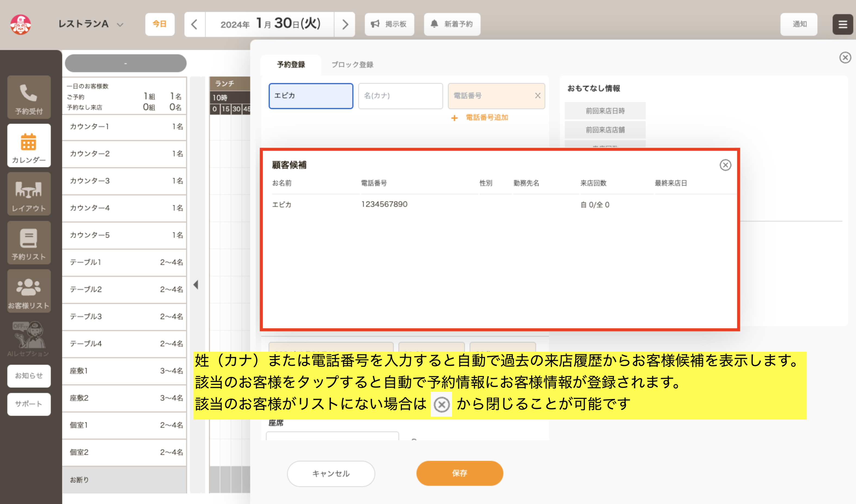This screenshot has width=856, height=504.
Task: Open the レストランA store dropdown
Action: point(90,24)
